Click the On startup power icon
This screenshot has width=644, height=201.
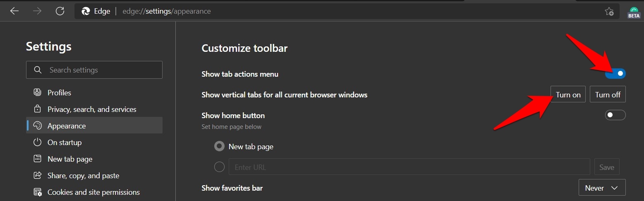pyautogui.click(x=38, y=143)
